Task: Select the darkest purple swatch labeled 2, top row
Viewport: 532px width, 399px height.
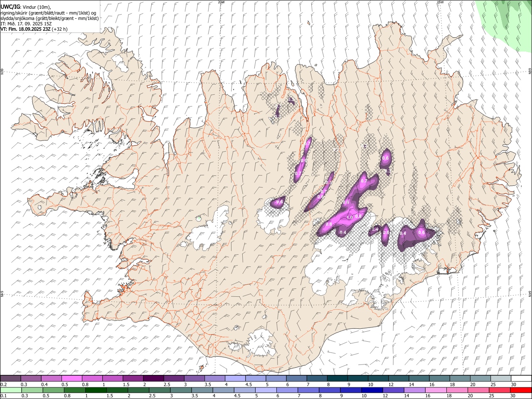Action: click(153, 378)
